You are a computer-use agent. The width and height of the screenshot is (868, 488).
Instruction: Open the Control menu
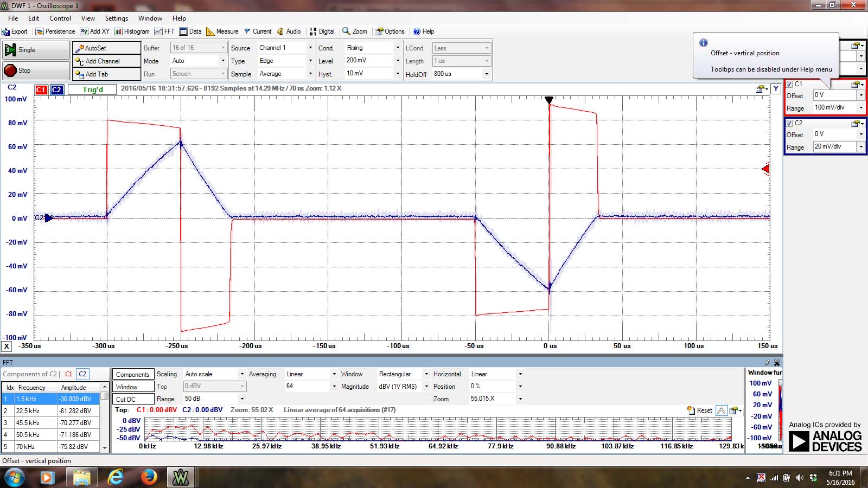point(60,18)
